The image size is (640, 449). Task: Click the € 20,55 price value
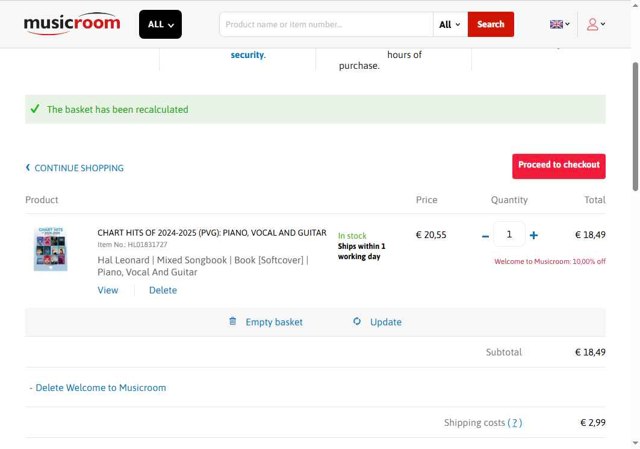coord(431,235)
